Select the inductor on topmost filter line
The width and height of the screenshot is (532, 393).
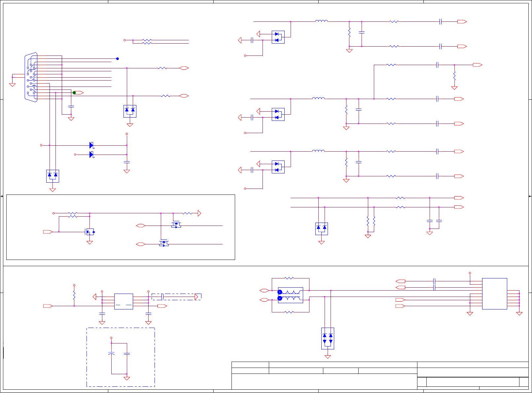321,21
